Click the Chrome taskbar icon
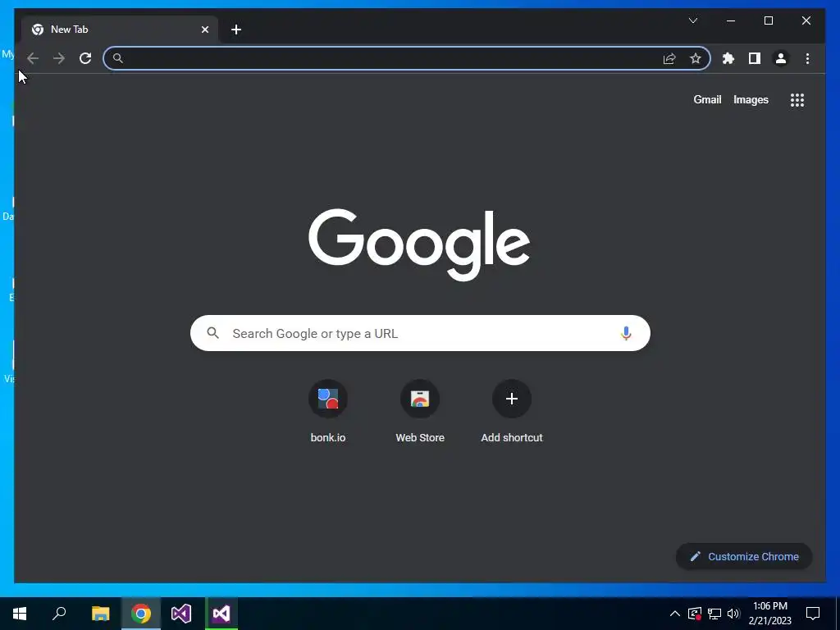The height and width of the screenshot is (630, 840). click(141, 614)
